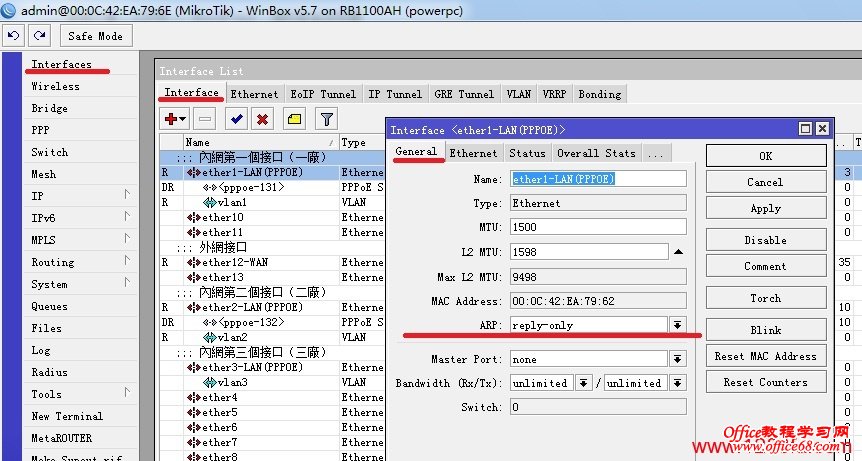Click the ether10 interface icon
Screen dimensions: 862x461
(x=194, y=218)
